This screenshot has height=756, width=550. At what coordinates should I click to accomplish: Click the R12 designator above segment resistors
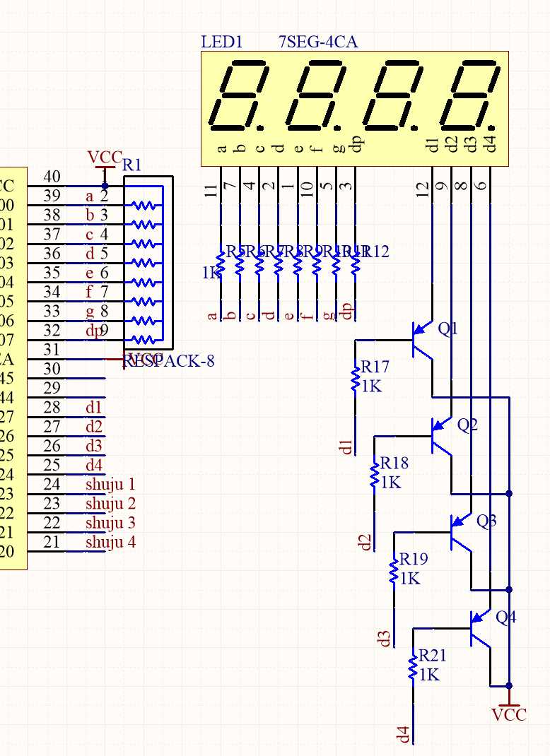(x=375, y=252)
